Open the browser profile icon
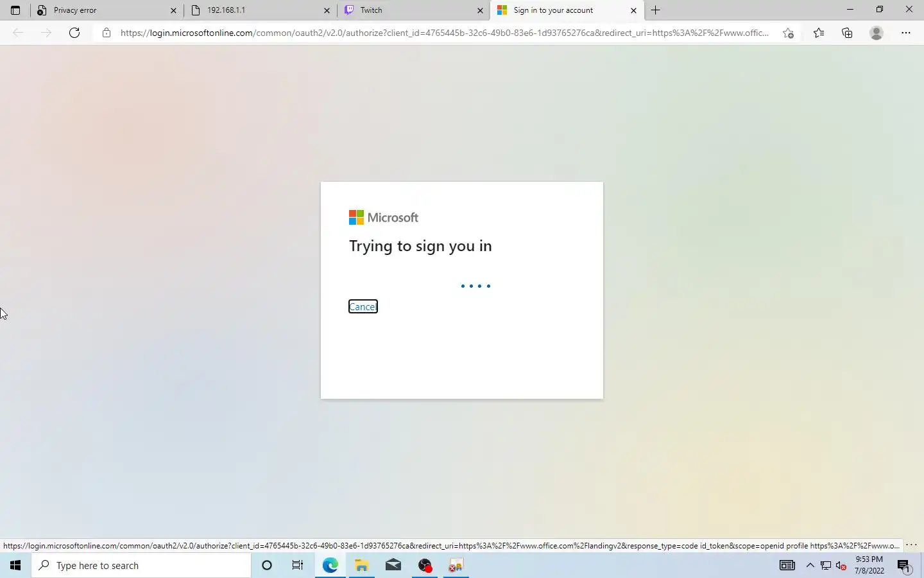 tap(877, 33)
